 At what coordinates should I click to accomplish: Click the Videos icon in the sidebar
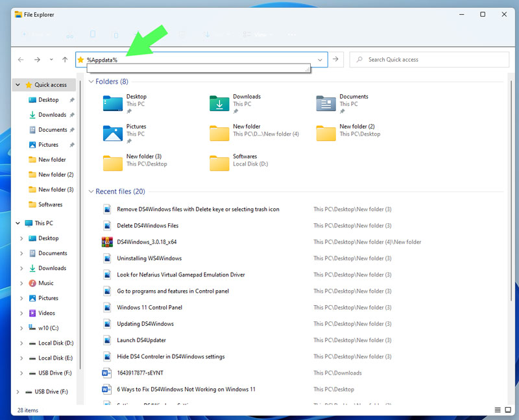pos(32,313)
